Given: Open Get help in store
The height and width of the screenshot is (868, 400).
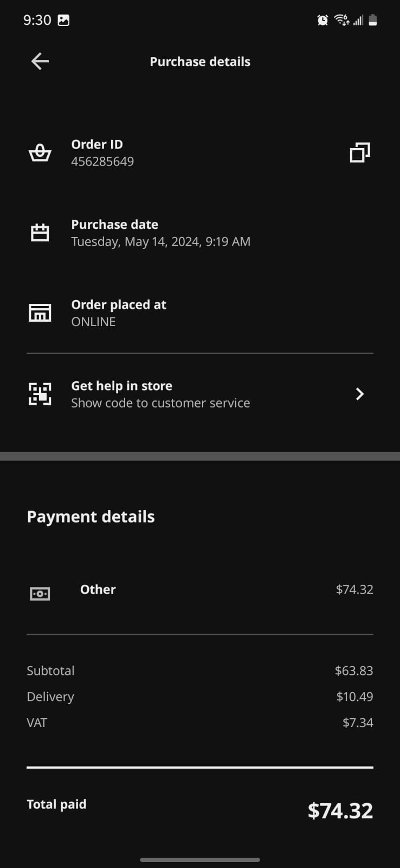Looking at the screenshot, I should point(122,386).
